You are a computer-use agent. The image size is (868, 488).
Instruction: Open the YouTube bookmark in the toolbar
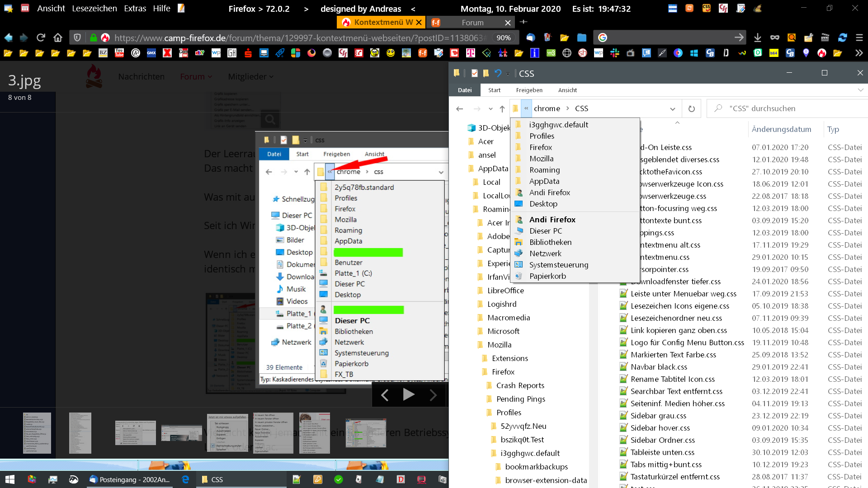pyautogui.click(x=119, y=53)
